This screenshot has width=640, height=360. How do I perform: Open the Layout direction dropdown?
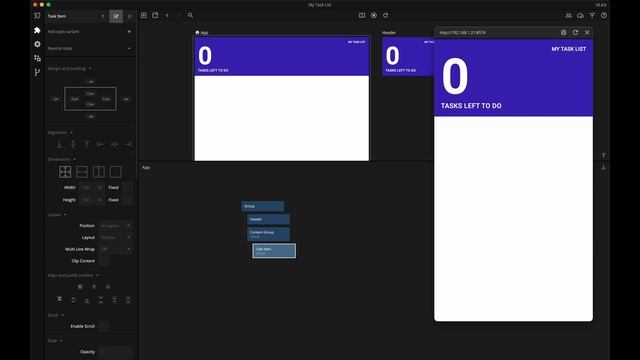pyautogui.click(x=116, y=237)
